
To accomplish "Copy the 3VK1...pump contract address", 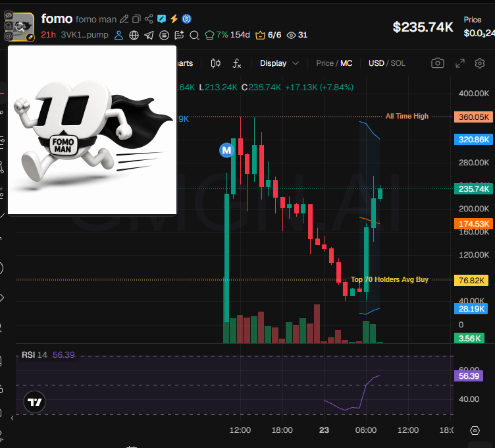I will [85, 35].
